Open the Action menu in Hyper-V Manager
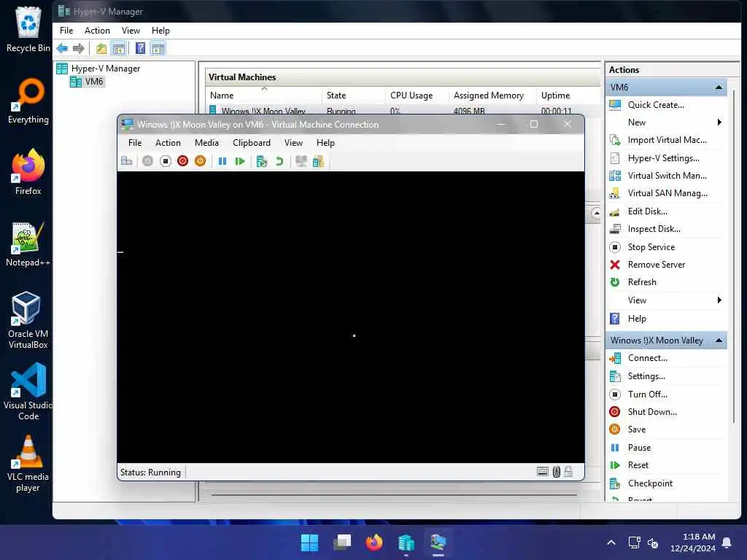Image resolution: width=747 pixels, height=560 pixels. pos(97,31)
